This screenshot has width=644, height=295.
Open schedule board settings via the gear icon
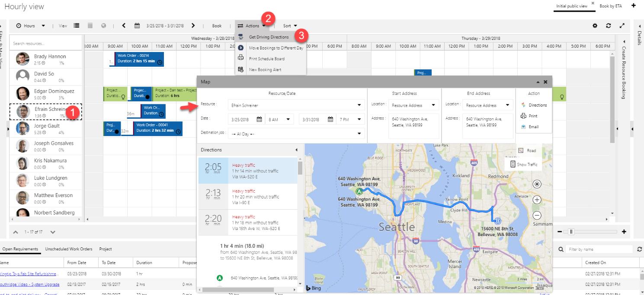(x=595, y=26)
